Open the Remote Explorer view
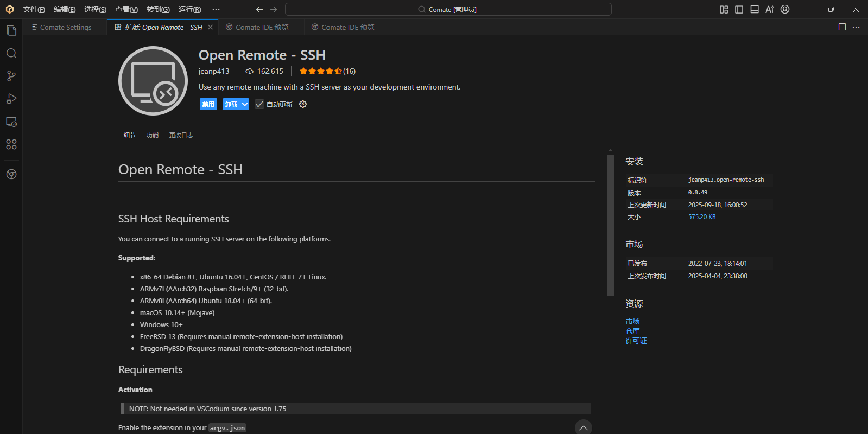 11,122
